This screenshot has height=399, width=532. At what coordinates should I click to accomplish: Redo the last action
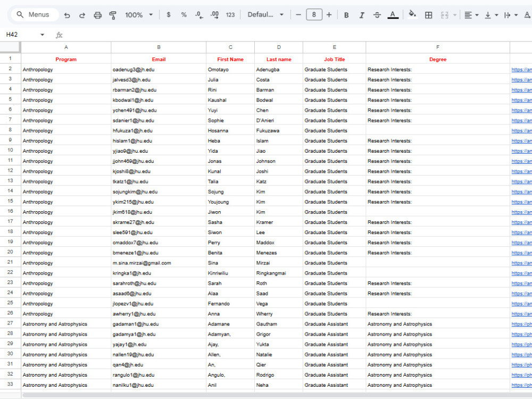point(82,15)
